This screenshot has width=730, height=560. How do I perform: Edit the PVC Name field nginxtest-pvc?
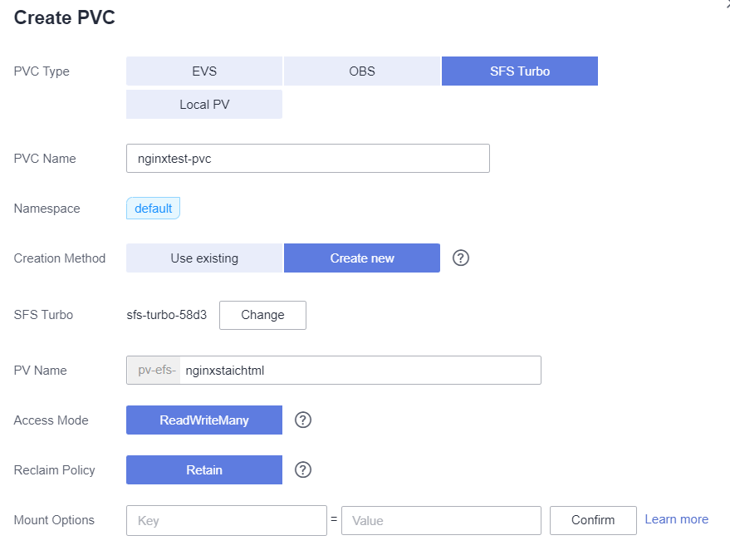307,158
